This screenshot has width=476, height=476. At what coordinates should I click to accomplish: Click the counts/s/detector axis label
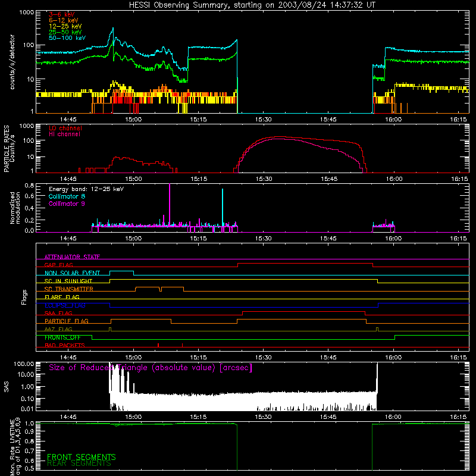pos(12,62)
